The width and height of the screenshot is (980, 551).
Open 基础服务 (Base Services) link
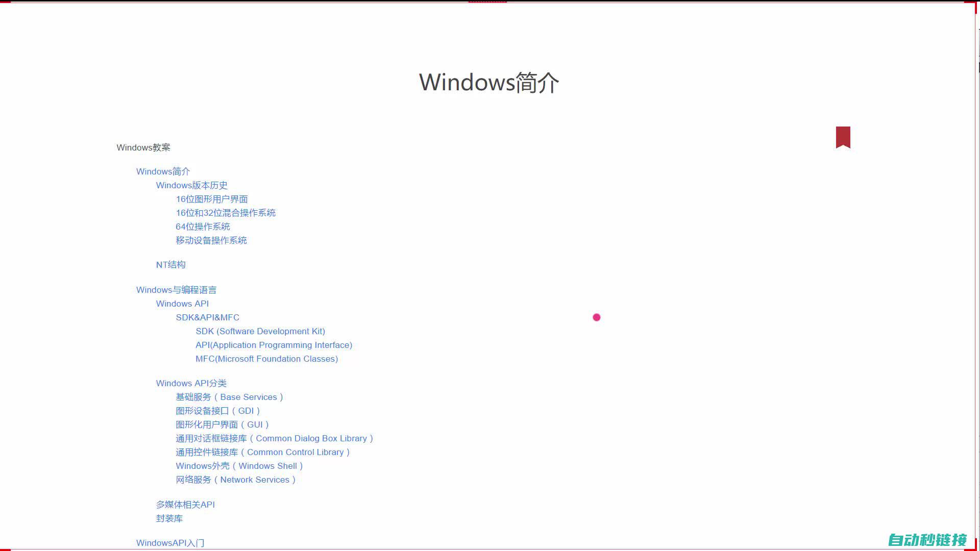(230, 397)
